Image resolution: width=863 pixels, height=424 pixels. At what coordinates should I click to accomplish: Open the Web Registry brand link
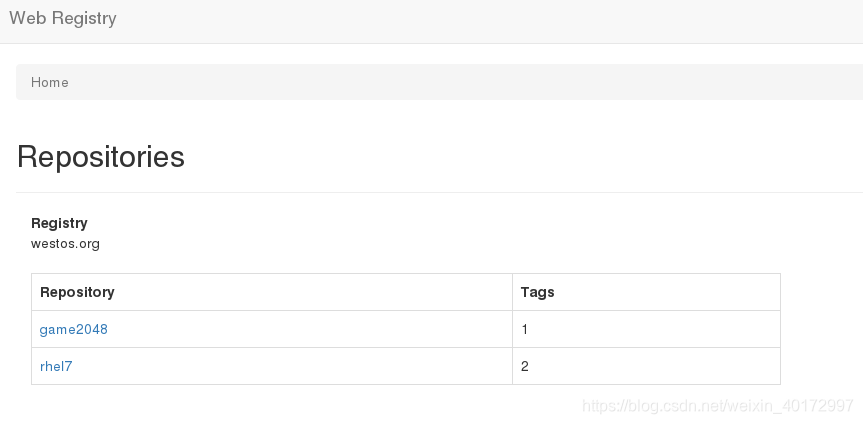click(63, 18)
